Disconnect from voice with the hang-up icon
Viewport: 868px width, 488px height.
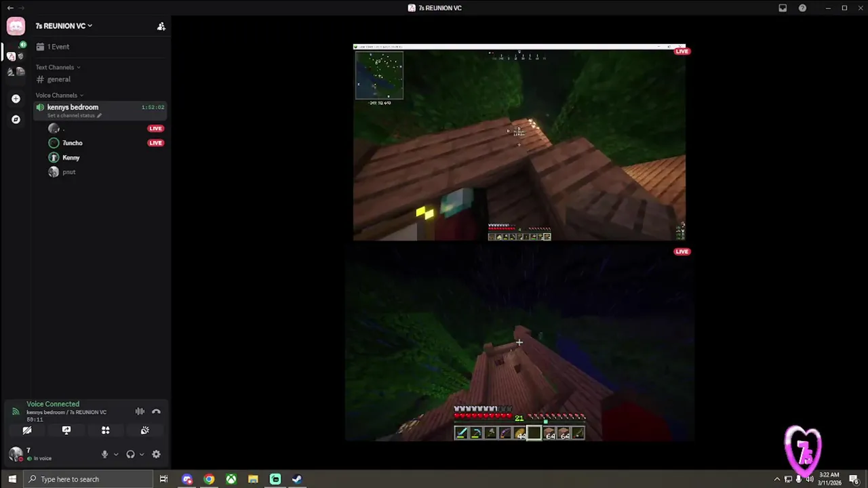point(156,411)
